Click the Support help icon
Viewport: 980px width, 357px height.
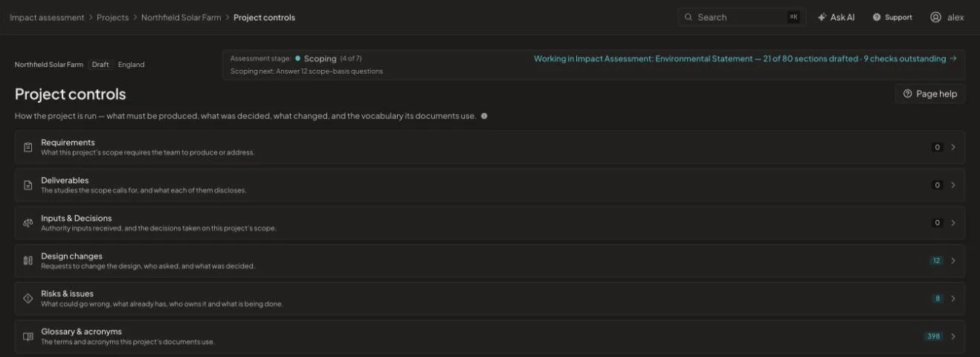877,17
